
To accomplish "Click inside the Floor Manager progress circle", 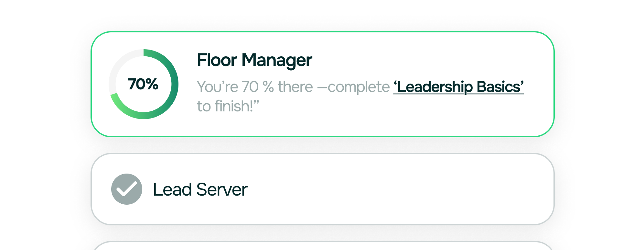I will [143, 84].
